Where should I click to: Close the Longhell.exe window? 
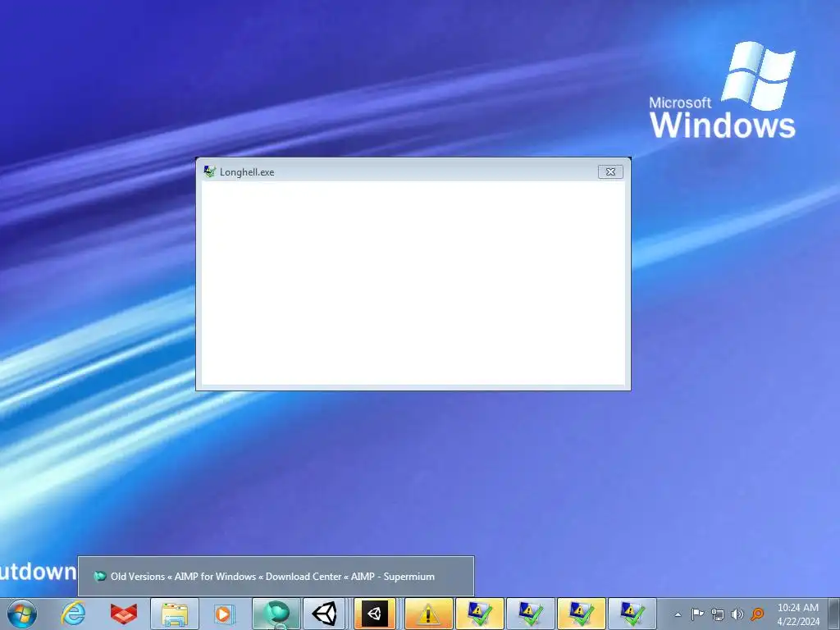pyautogui.click(x=610, y=171)
